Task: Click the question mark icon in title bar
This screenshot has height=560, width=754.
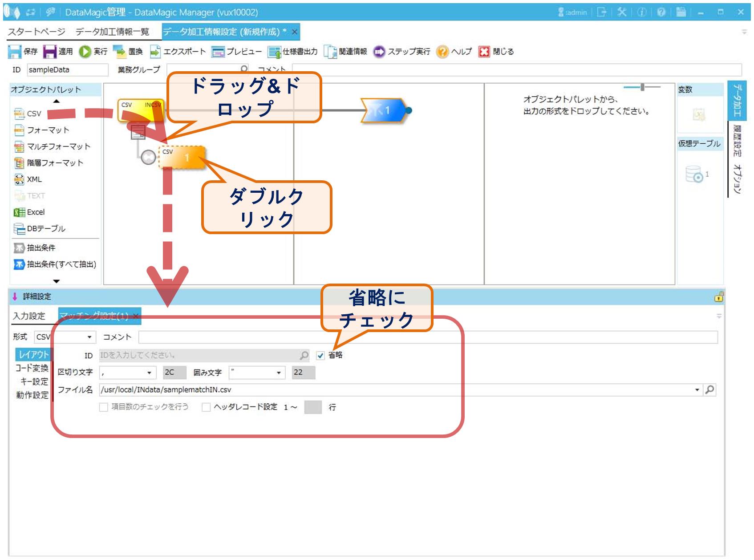Action: [x=661, y=12]
